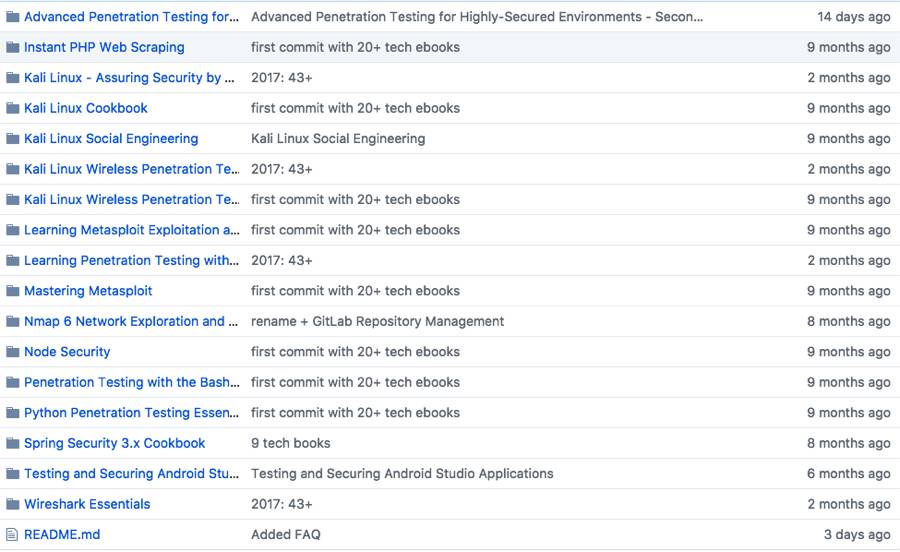900x552 pixels.
Task: Open 'rename + GitLab Repository Management' commit
Action: point(378,321)
